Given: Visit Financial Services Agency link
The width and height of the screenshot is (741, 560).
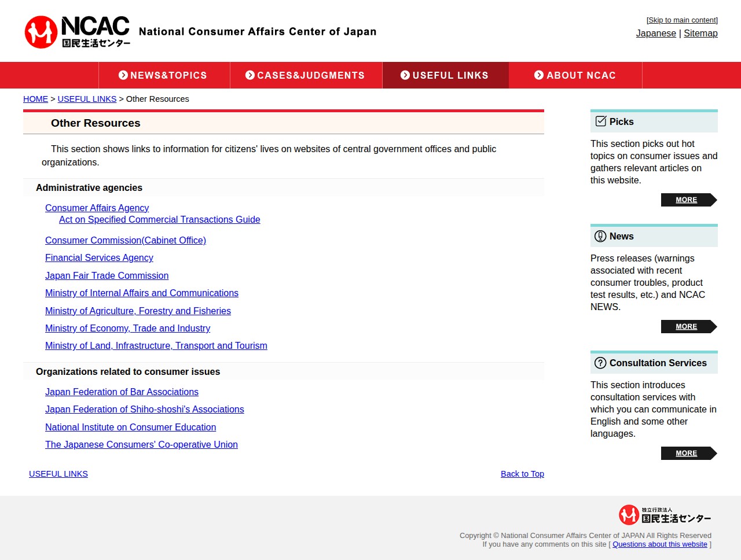Looking at the screenshot, I should [x=99, y=257].
